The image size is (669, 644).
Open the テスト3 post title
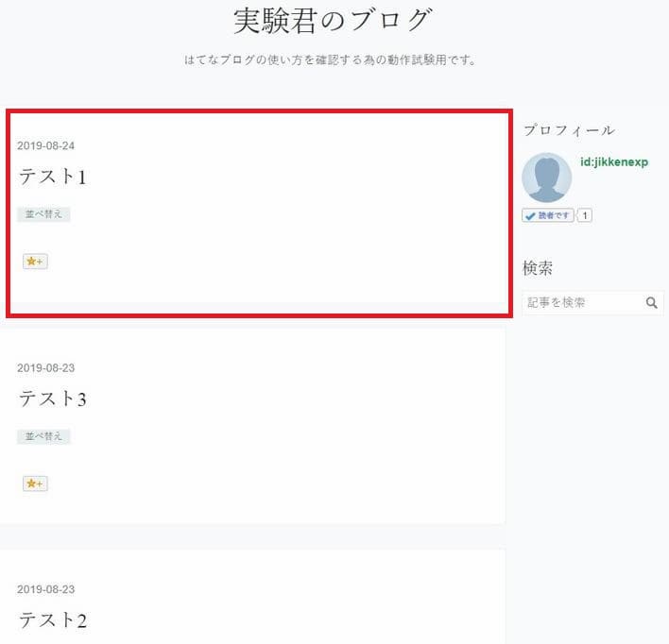point(53,398)
